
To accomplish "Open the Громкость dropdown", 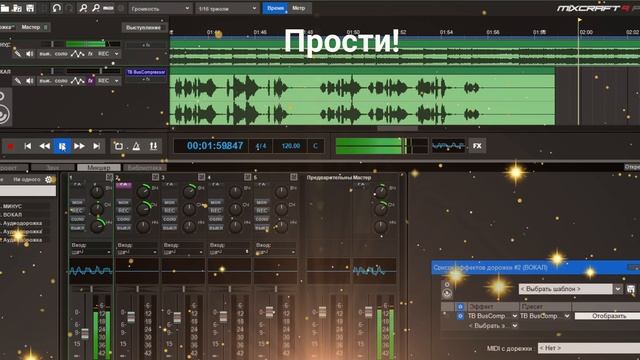I will pyautogui.click(x=160, y=8).
